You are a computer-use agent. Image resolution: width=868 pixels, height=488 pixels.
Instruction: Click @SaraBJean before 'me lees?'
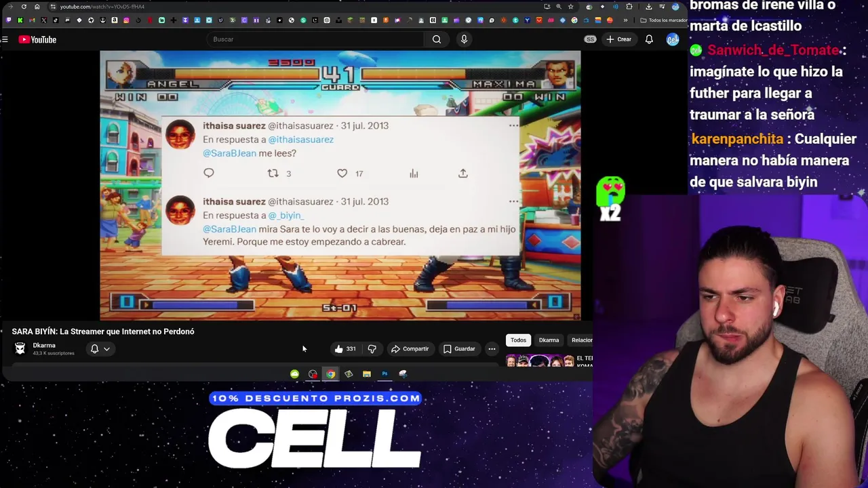point(229,153)
